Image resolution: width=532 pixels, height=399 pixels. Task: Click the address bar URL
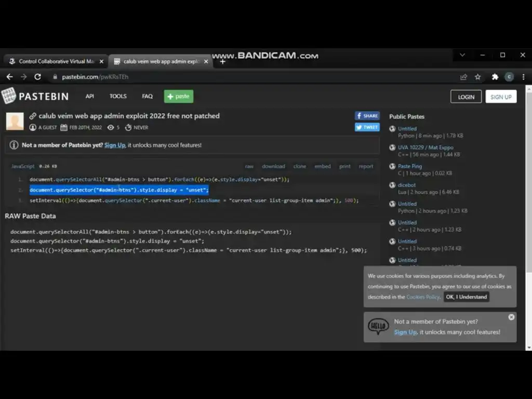pos(95,77)
